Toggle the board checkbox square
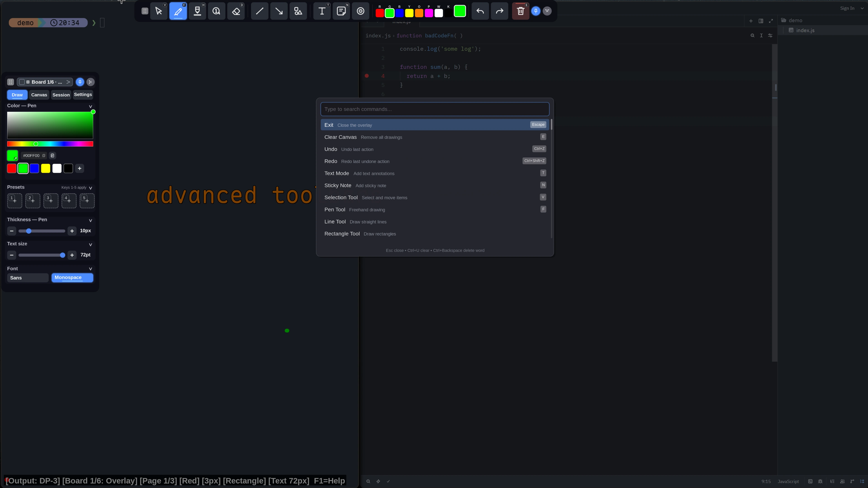This screenshot has width=868, height=488. (x=22, y=82)
